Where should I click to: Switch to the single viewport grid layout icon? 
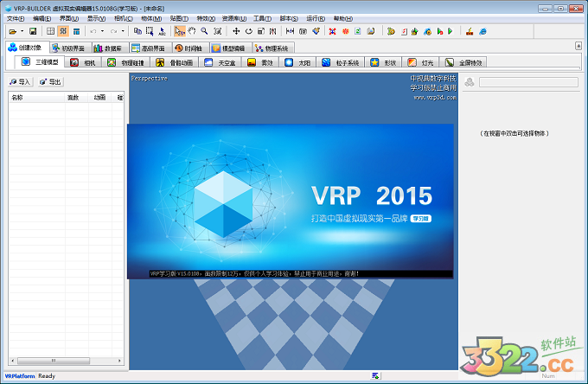51,31
